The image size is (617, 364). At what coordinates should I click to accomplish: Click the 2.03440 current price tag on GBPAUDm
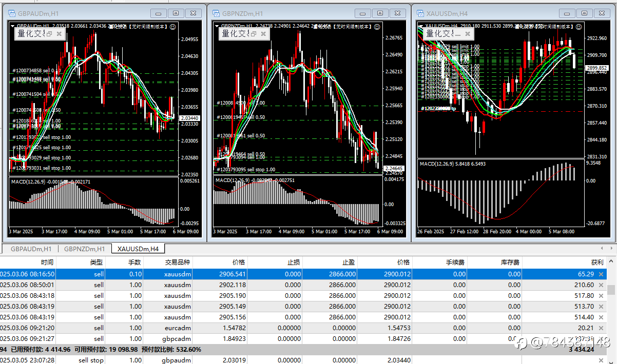189,118
